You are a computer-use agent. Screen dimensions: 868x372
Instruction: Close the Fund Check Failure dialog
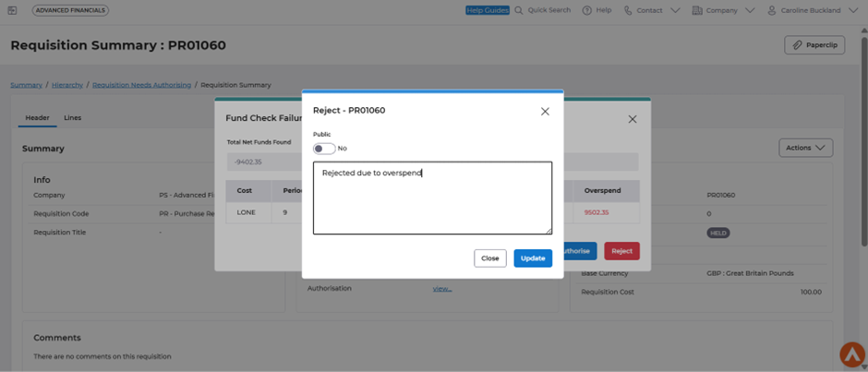click(633, 119)
